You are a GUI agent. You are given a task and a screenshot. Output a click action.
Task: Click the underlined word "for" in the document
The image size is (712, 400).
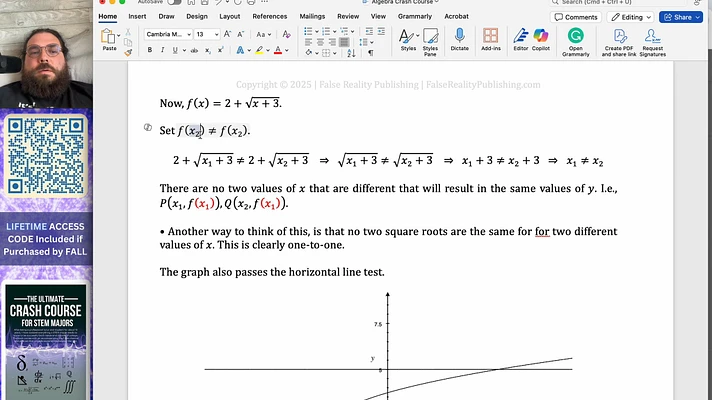(x=542, y=232)
